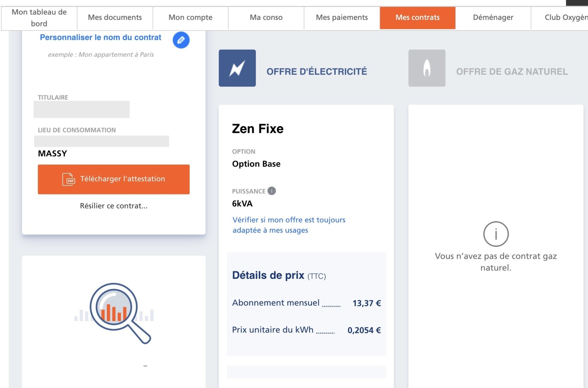Go to the Ma conso tab
Image resolution: width=588 pixels, height=388 pixels.
[266, 18]
